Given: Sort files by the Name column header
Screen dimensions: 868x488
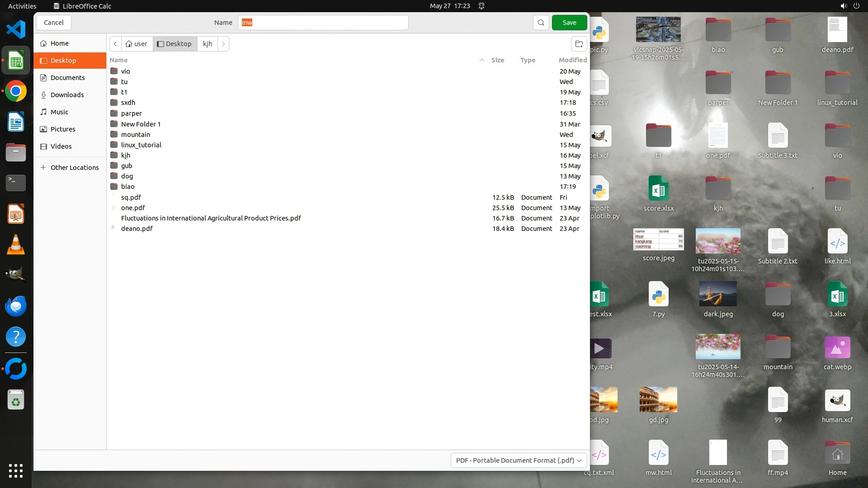Looking at the screenshot, I should [118, 60].
